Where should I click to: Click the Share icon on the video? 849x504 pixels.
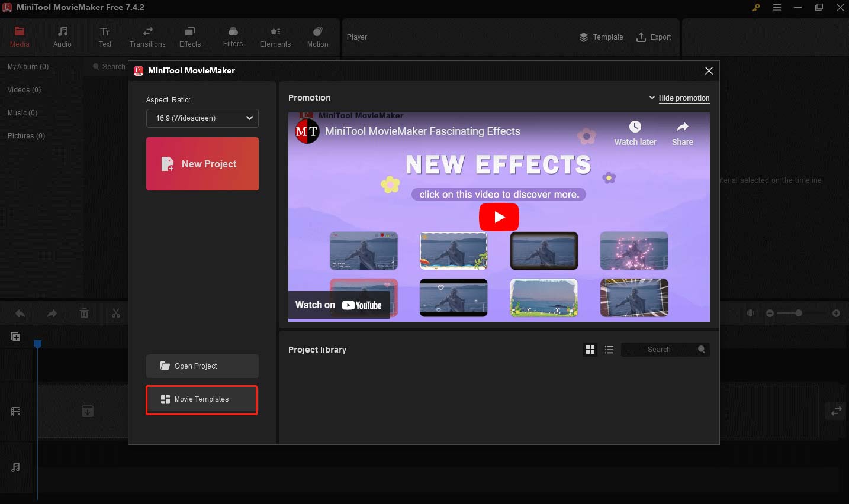coord(683,134)
